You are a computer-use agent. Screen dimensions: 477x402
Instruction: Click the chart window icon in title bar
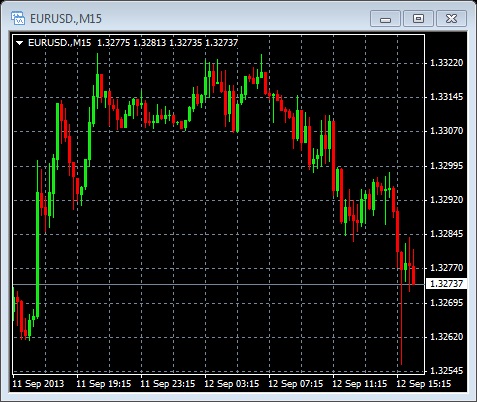click(18, 18)
